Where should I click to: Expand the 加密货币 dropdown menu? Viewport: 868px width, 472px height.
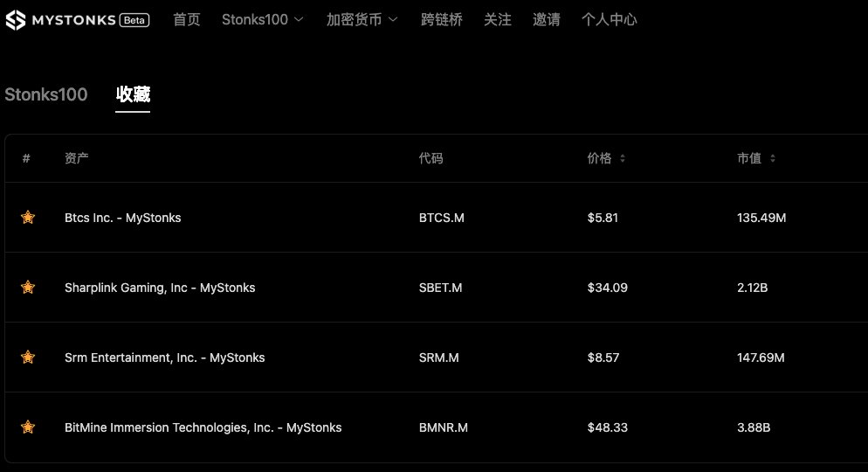pyautogui.click(x=362, y=19)
